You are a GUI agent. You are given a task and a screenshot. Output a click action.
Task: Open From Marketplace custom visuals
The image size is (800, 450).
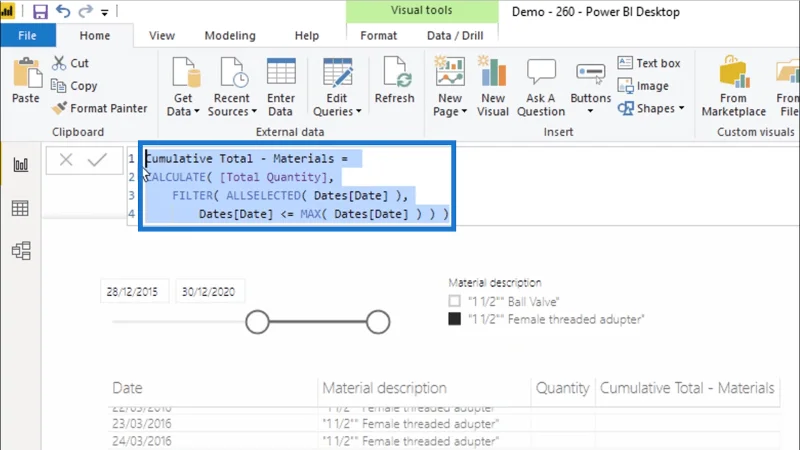click(x=734, y=87)
